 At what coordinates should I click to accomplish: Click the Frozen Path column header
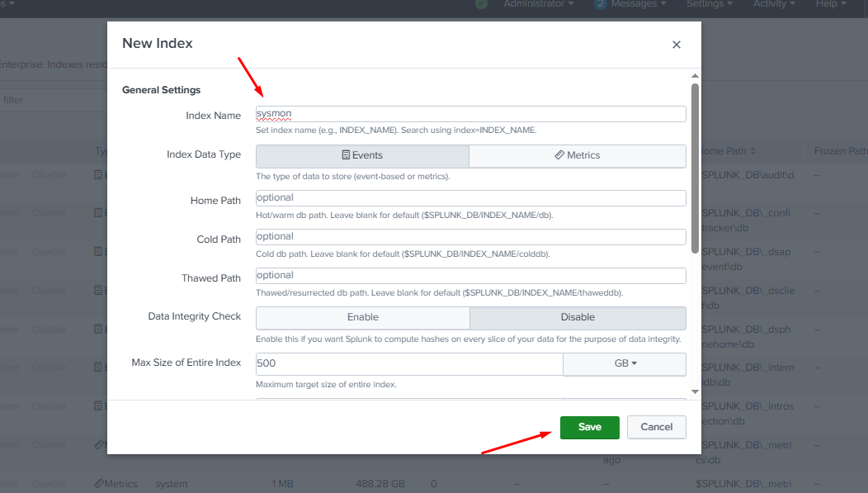click(x=840, y=151)
